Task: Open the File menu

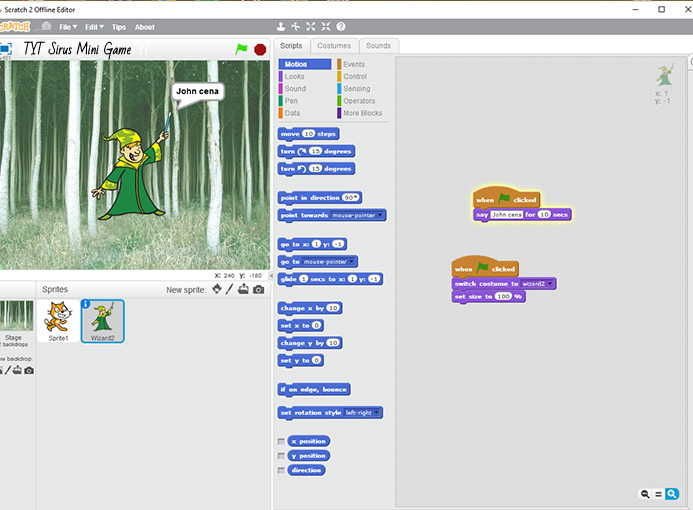Action: [68, 27]
